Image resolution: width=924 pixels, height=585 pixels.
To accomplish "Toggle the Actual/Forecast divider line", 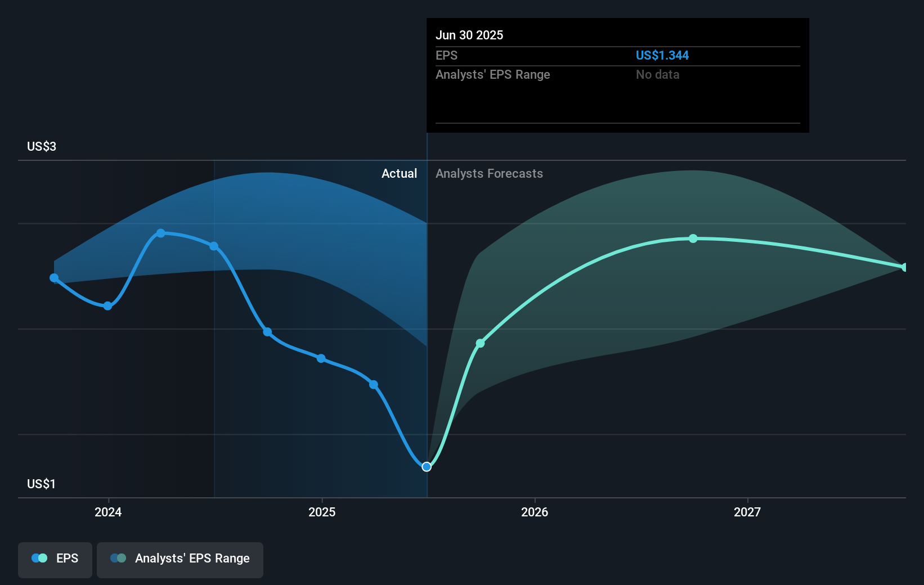I will (427, 309).
